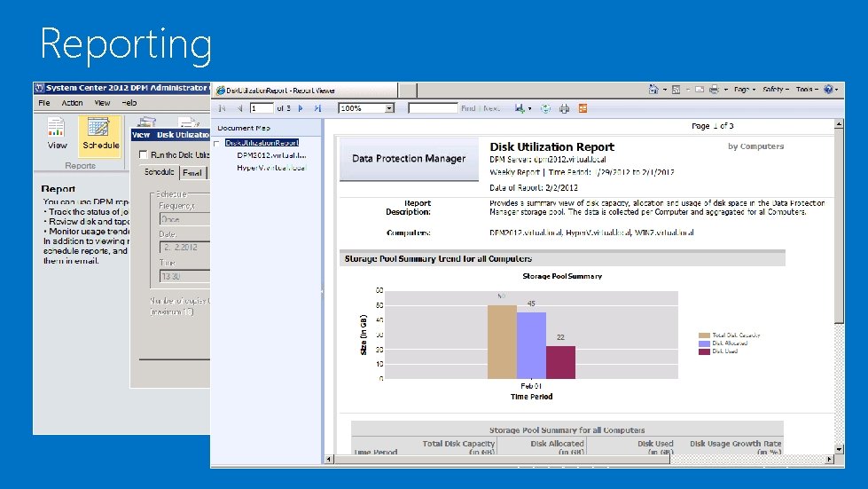Select HyperV.virtual.local in Document Map
The width and height of the screenshot is (868, 489).
tap(271, 168)
